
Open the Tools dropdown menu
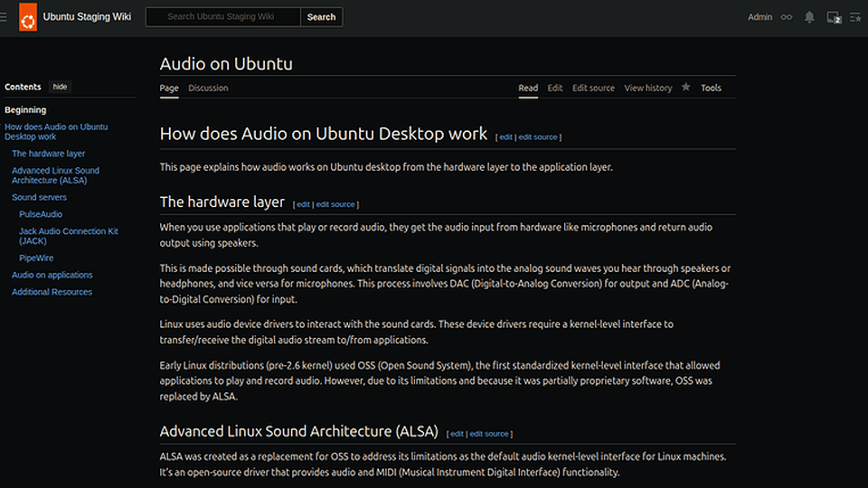point(711,88)
